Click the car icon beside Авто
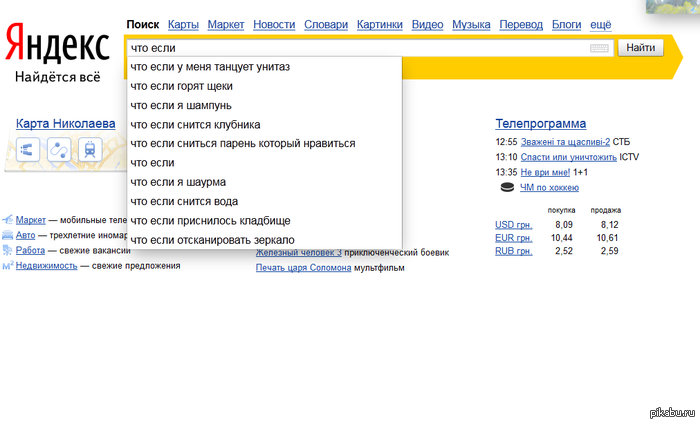The width and height of the screenshot is (700, 424). point(7,235)
